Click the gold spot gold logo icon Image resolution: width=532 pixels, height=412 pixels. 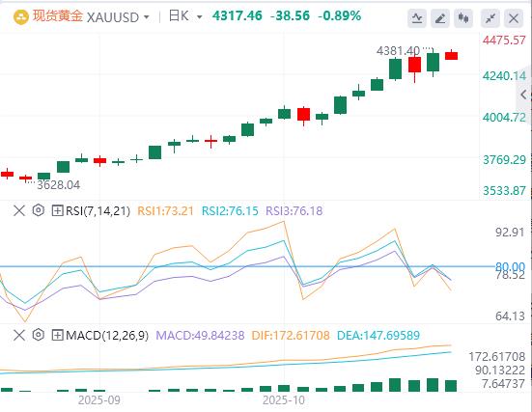tap(20, 17)
